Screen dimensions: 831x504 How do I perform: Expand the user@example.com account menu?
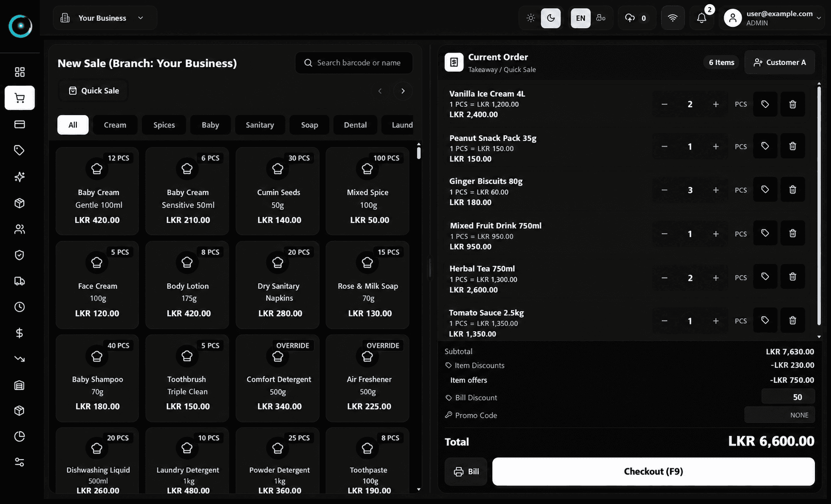click(x=773, y=18)
